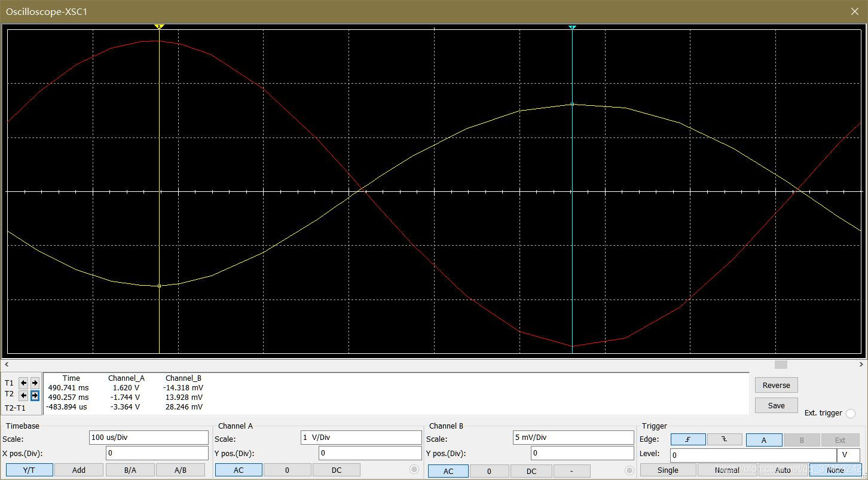The height and width of the screenshot is (480, 868).
Task: Edit Timebase Scale 100 us/Div field
Action: [x=148, y=437]
